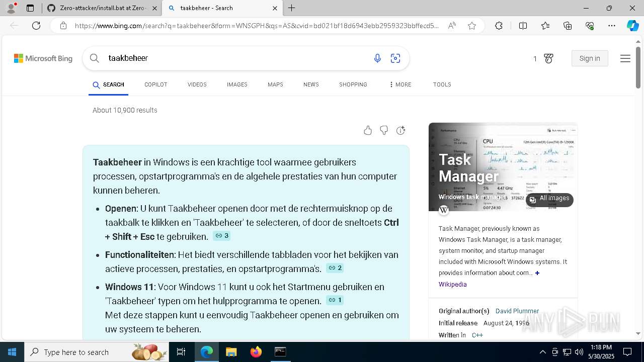644x362 pixels.
Task: Open new browser tab plus button
Action: point(292,8)
